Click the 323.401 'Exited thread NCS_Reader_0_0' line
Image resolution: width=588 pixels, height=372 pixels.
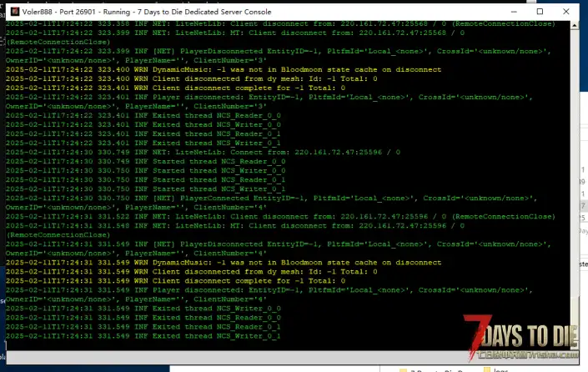(143, 115)
